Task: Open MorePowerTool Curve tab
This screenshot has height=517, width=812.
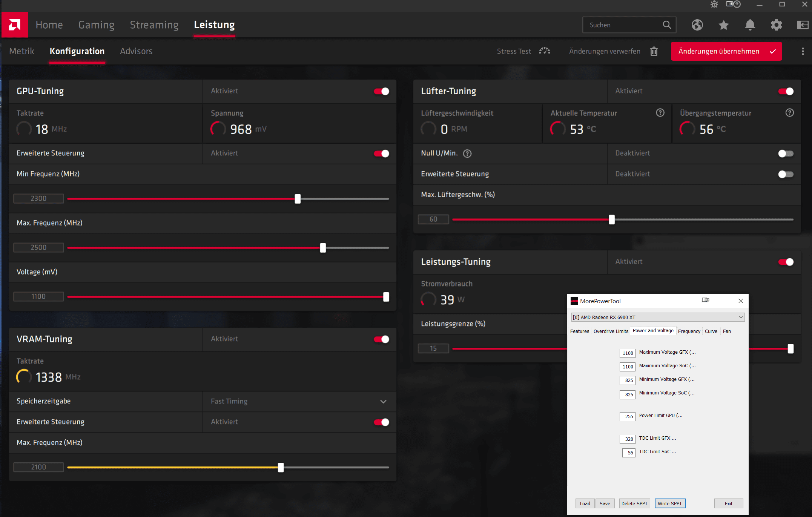Action: pos(711,331)
